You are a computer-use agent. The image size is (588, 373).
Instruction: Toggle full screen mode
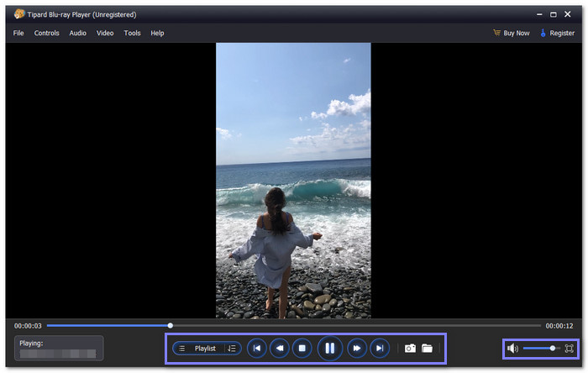click(x=569, y=349)
